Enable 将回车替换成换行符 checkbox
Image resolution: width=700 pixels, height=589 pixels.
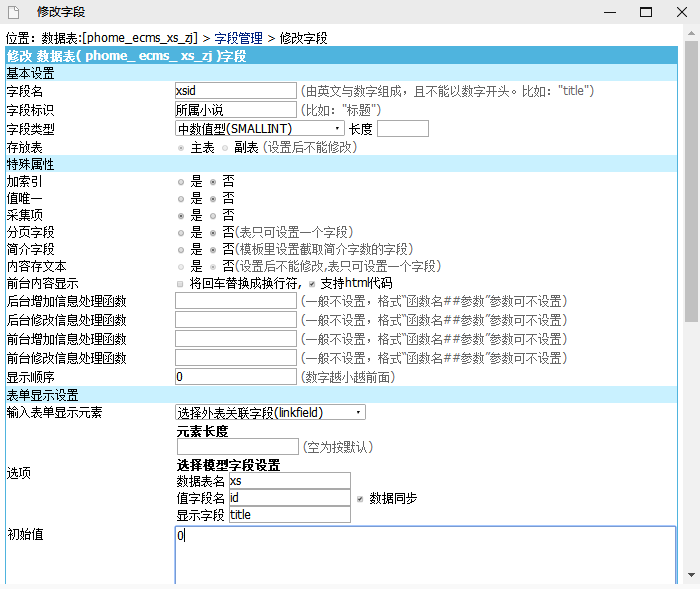pyautogui.click(x=181, y=284)
